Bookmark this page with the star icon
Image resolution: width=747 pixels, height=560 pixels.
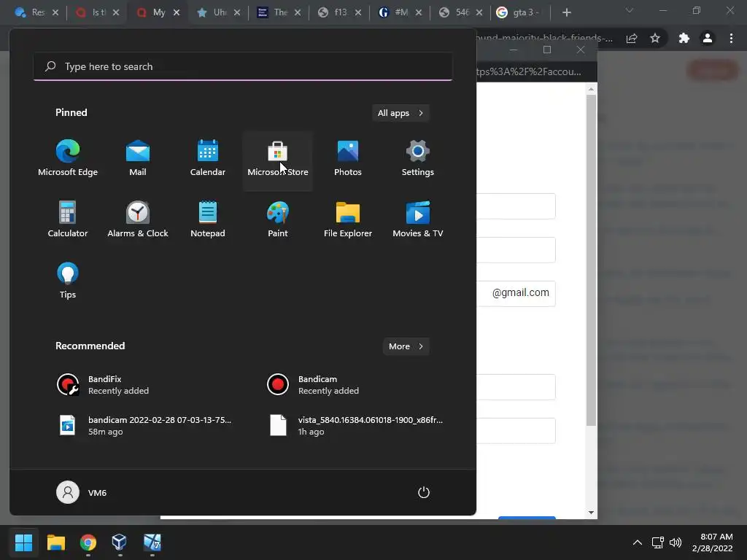pos(655,39)
